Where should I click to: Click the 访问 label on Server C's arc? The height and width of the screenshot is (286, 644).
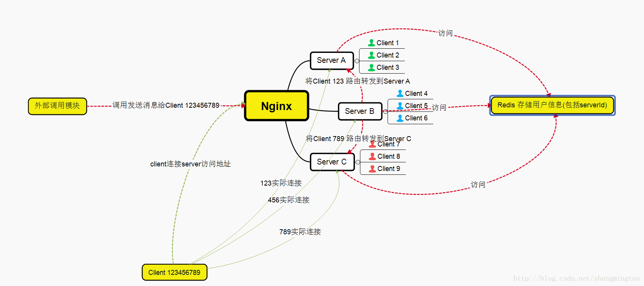[478, 185]
